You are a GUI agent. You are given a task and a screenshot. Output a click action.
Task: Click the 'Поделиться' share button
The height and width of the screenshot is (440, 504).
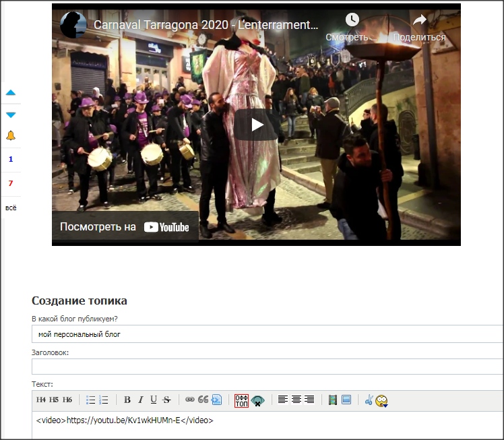tap(419, 27)
